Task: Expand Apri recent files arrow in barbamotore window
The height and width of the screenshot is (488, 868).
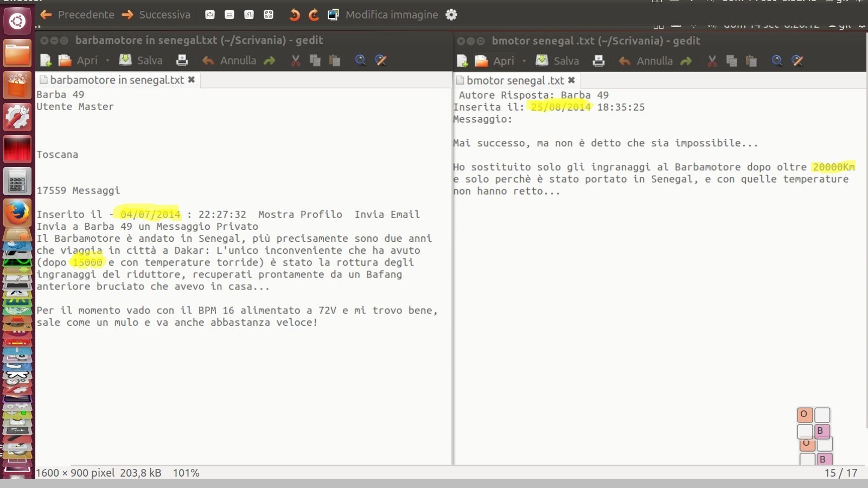Action: tap(107, 60)
